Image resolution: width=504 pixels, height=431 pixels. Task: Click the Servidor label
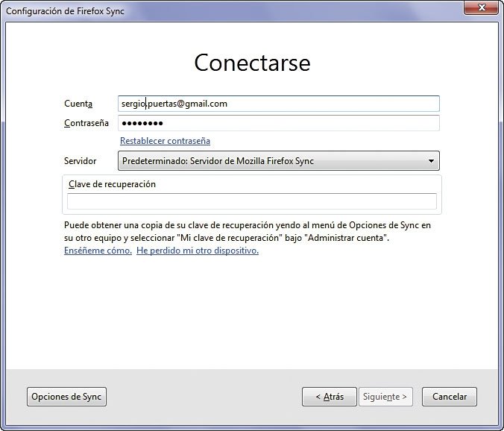(80, 161)
